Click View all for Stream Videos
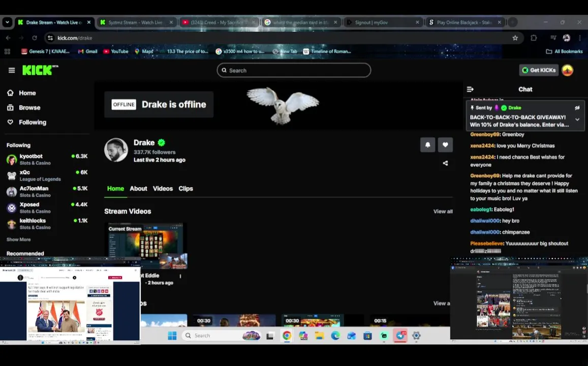Viewport: 588px width, 366px height. pyautogui.click(x=443, y=211)
